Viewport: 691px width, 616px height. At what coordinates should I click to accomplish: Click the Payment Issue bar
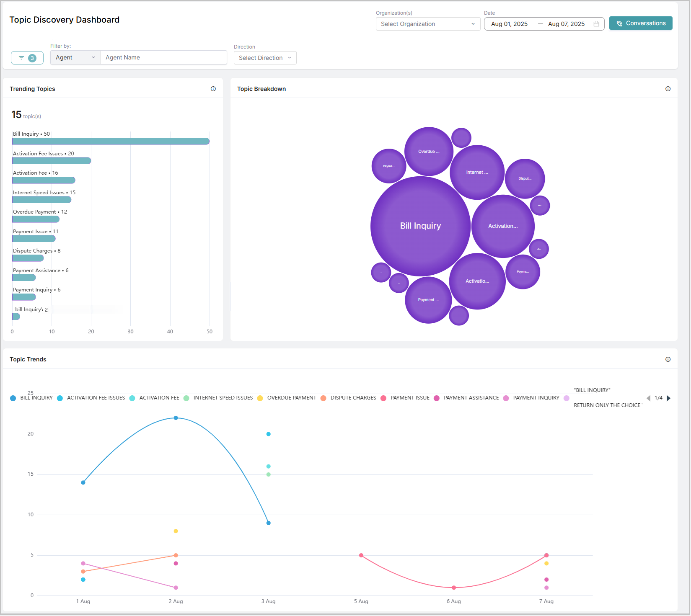[x=34, y=239]
